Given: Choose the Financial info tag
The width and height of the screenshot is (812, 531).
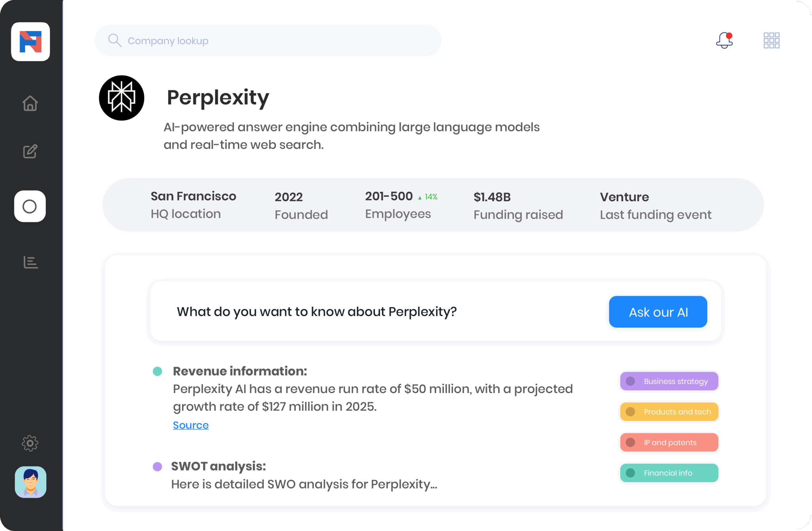Looking at the screenshot, I should point(669,473).
